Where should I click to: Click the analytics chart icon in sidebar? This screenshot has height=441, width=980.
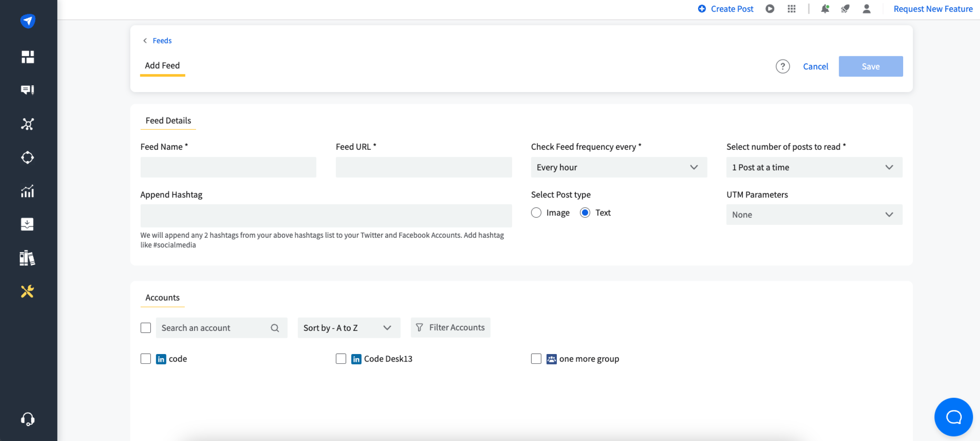point(27,191)
